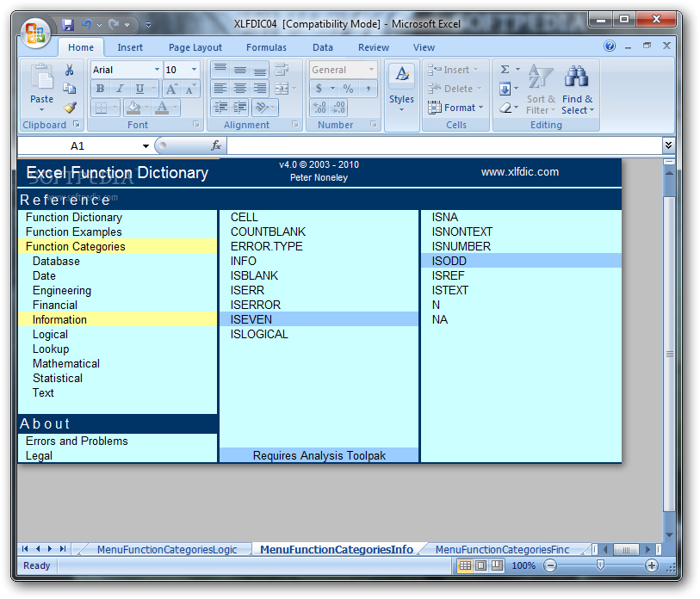Apply cell borders button
This screenshot has width=700, height=599.
click(x=102, y=108)
